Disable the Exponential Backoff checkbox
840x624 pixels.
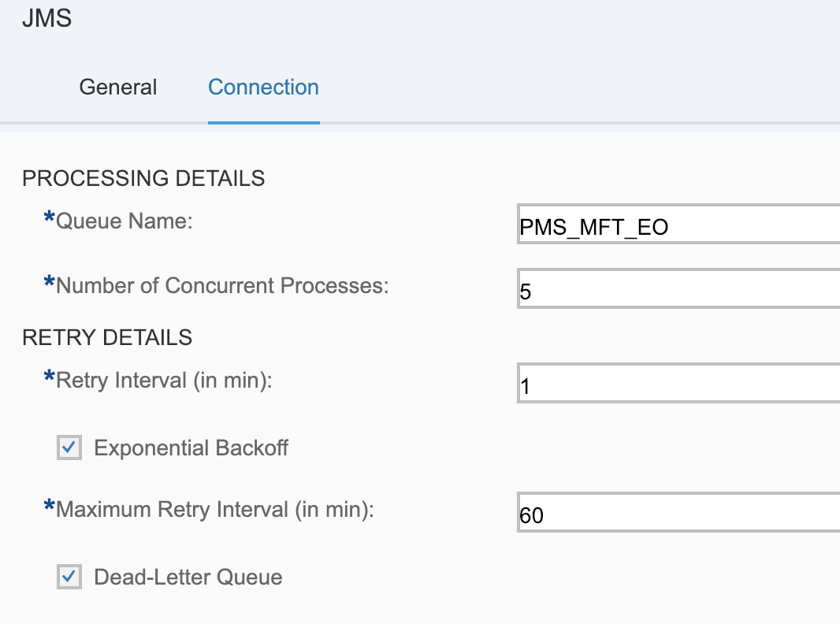(x=69, y=448)
